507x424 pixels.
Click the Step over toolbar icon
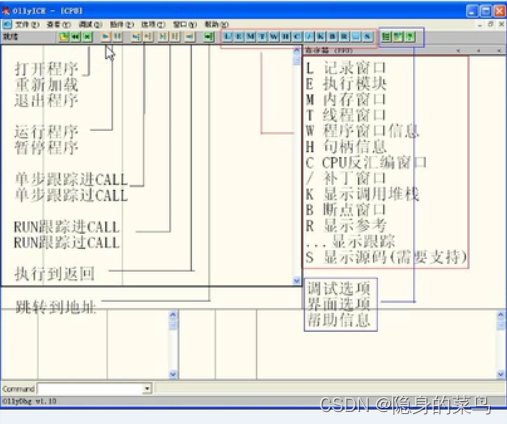148,37
